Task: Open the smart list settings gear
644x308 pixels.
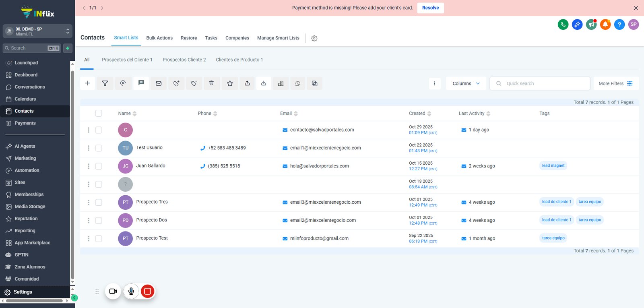Action: tap(314, 38)
